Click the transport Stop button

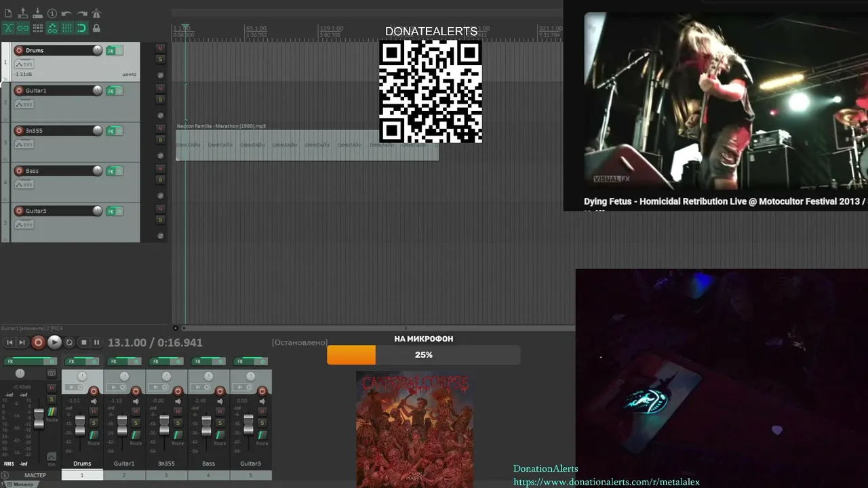[84, 343]
